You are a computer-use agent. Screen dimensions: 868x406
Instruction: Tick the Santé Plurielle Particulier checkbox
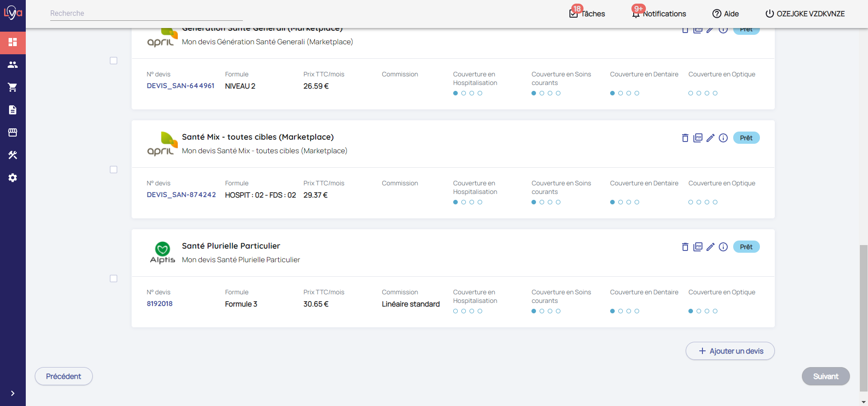pyautogui.click(x=114, y=279)
